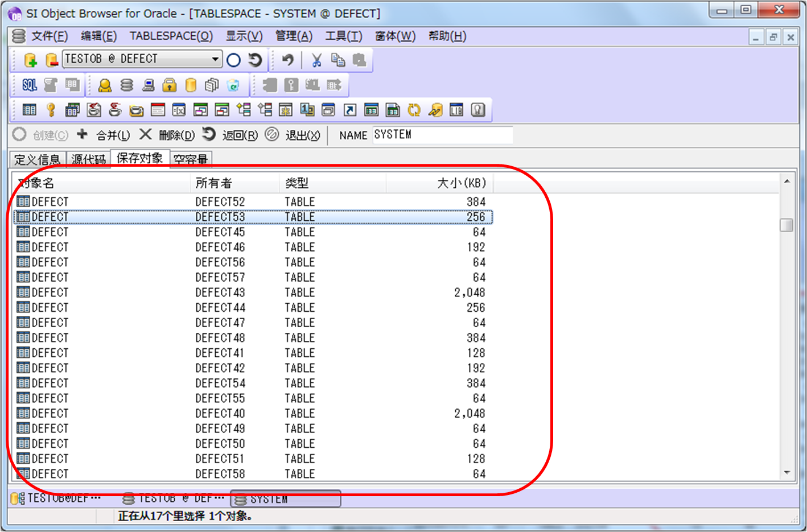The width and height of the screenshot is (807, 532).
Task: Select the row owned by DEFECT52
Action: click(x=253, y=202)
